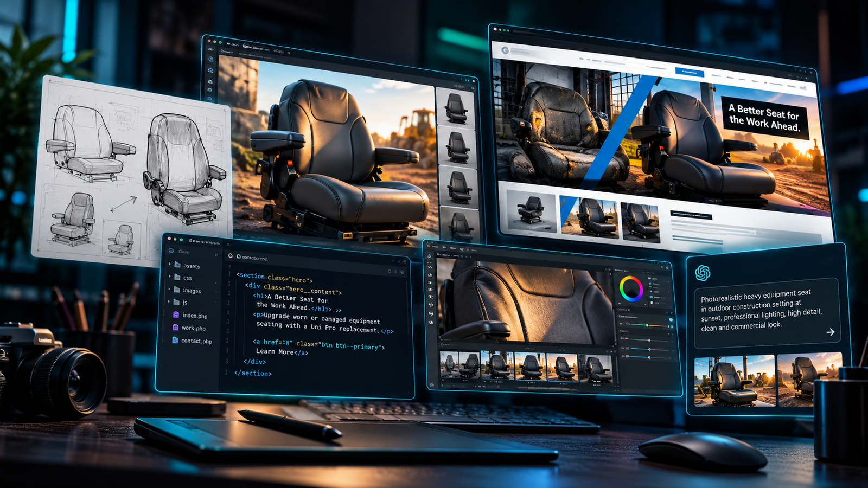Click the ChatGPT logo in the prompt panel
This screenshot has height=488, width=868.
tap(703, 273)
